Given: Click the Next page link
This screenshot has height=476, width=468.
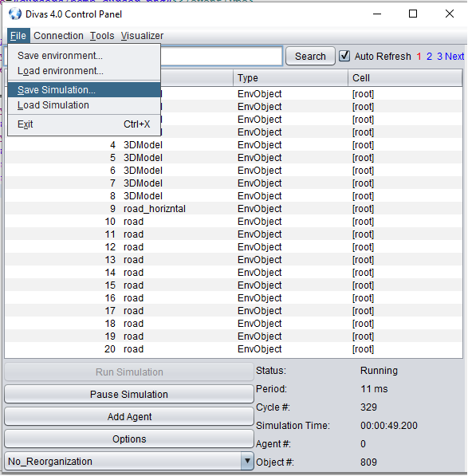Looking at the screenshot, I should [454, 56].
